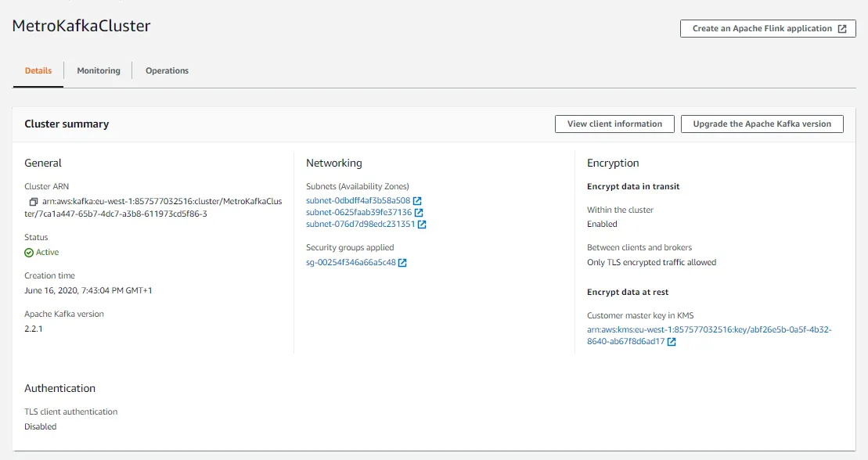Image resolution: width=868 pixels, height=460 pixels.
Task: Click the General section heading
Action: [x=43, y=164]
